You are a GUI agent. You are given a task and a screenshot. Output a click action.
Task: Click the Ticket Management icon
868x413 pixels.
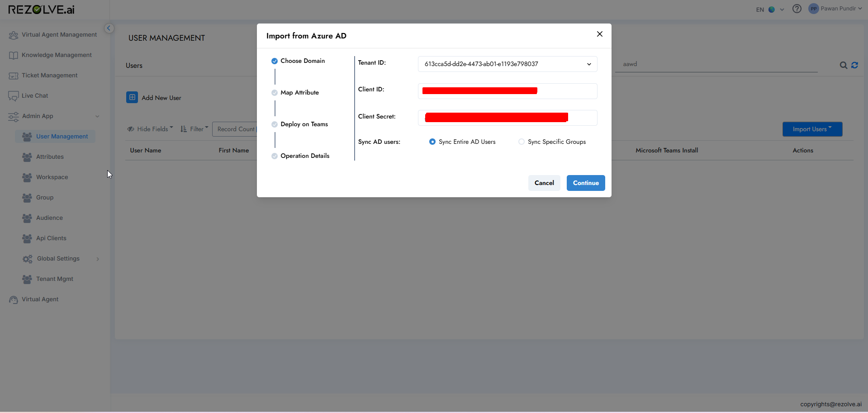pyautogui.click(x=13, y=76)
